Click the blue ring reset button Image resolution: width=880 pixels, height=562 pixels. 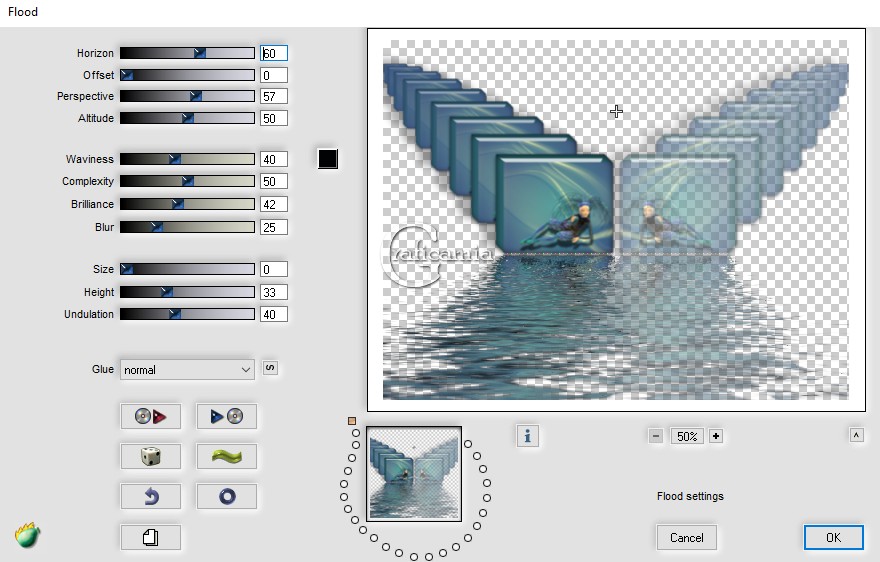pos(226,497)
